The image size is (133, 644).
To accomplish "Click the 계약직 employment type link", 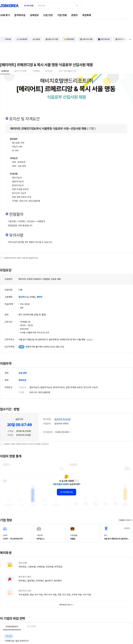I will tap(39, 297).
